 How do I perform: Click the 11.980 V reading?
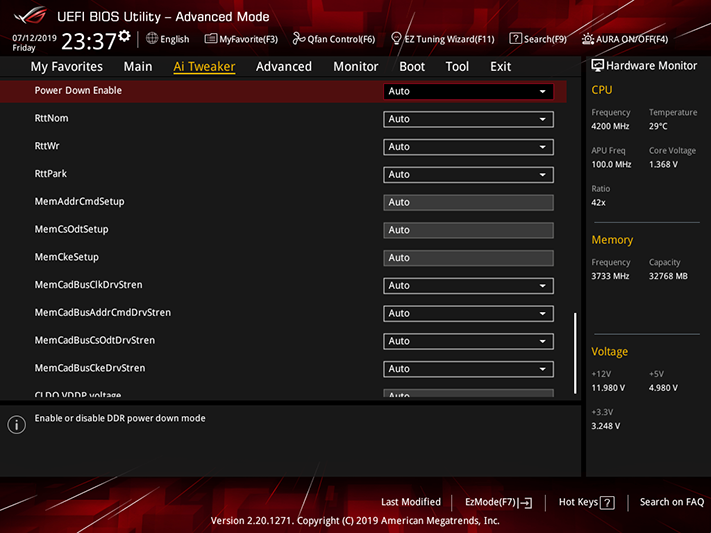(x=608, y=388)
